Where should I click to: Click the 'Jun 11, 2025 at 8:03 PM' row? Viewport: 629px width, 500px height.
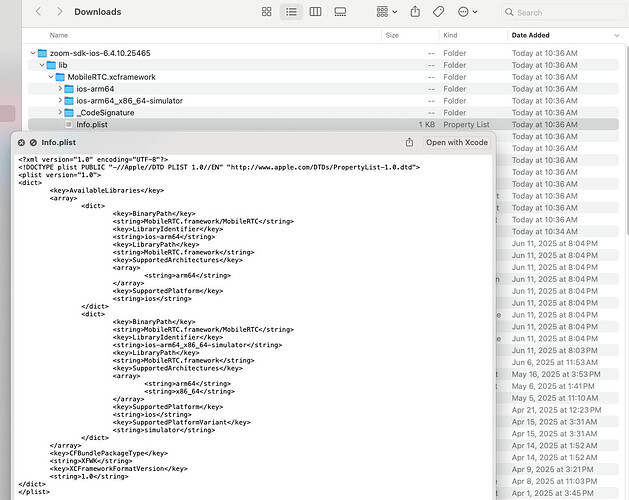554,350
